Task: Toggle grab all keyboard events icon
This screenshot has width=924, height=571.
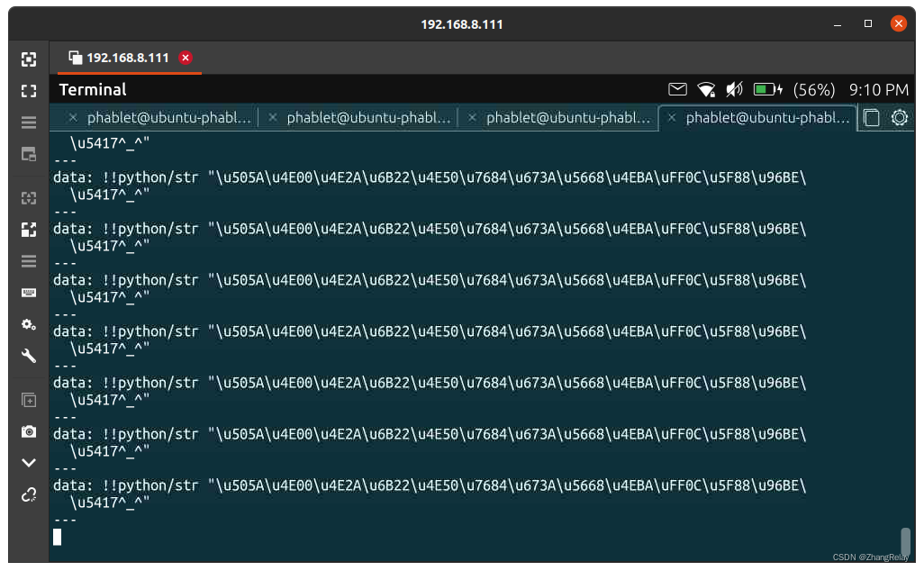Action: tap(29, 293)
